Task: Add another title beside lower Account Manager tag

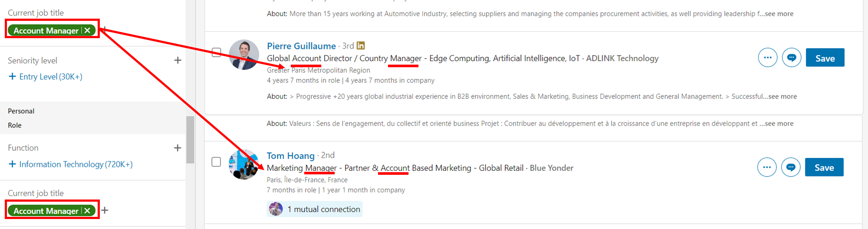Action: pyautogui.click(x=105, y=211)
